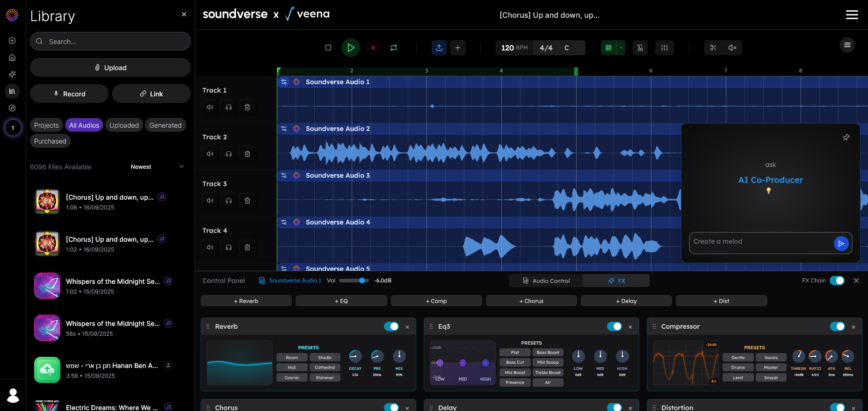
Task: Turn off the Compressor toggle
Action: [838, 326]
